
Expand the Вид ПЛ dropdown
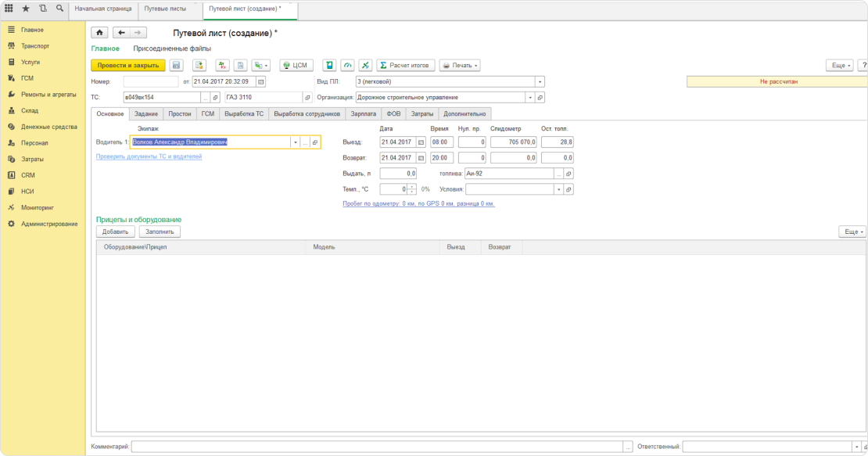pos(540,81)
